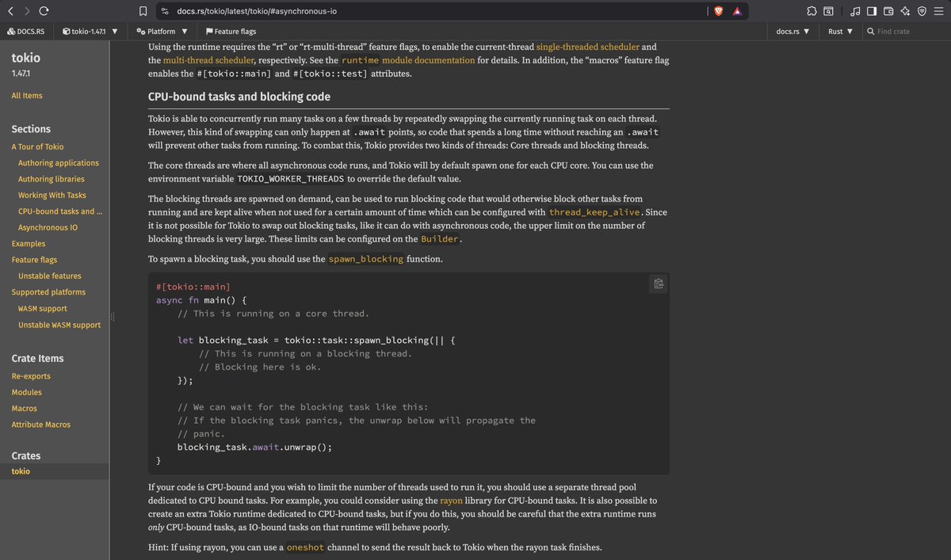Go to Re-exports crate items
This screenshot has width=951, height=560.
click(x=31, y=375)
